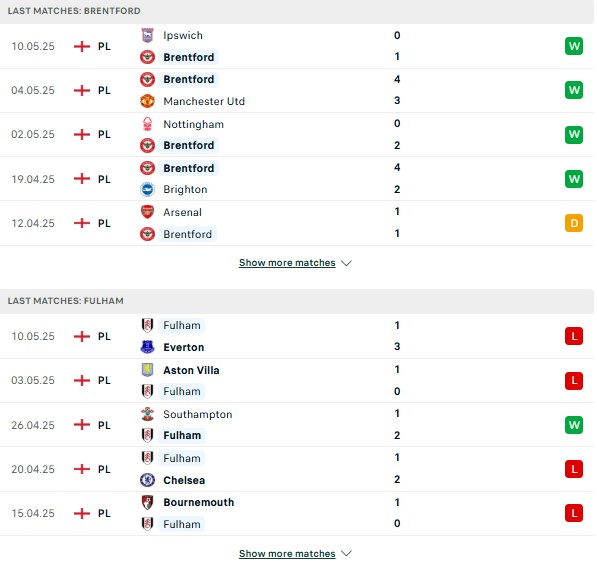Open the Brentford vs Manchester Utd match row
Viewport: 597px width, 570px height.
click(297, 91)
